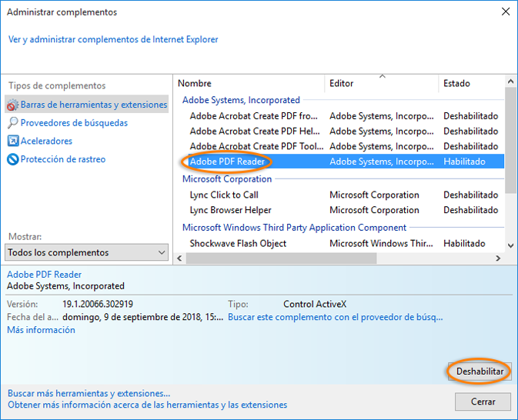The height and width of the screenshot is (420, 518).
Task: Click editor cell of Shockwave Flash Object
Action: 381,243
